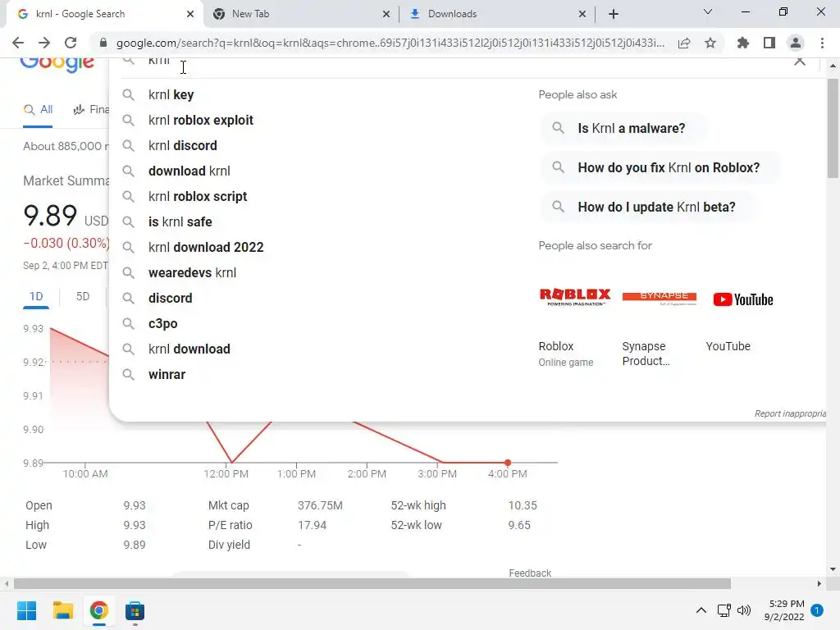Select the krnl - Google Search tab
The width and height of the screenshot is (840, 630).
coord(104,14)
